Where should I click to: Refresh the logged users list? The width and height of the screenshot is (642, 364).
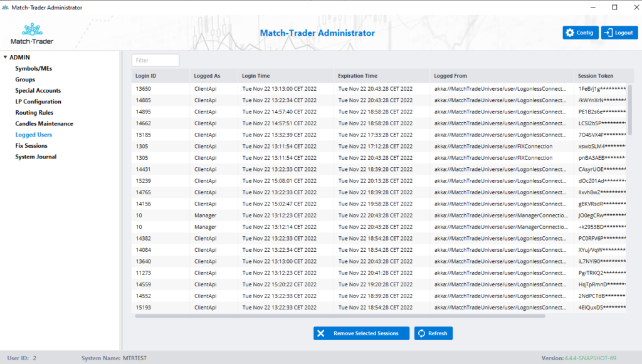434,333
